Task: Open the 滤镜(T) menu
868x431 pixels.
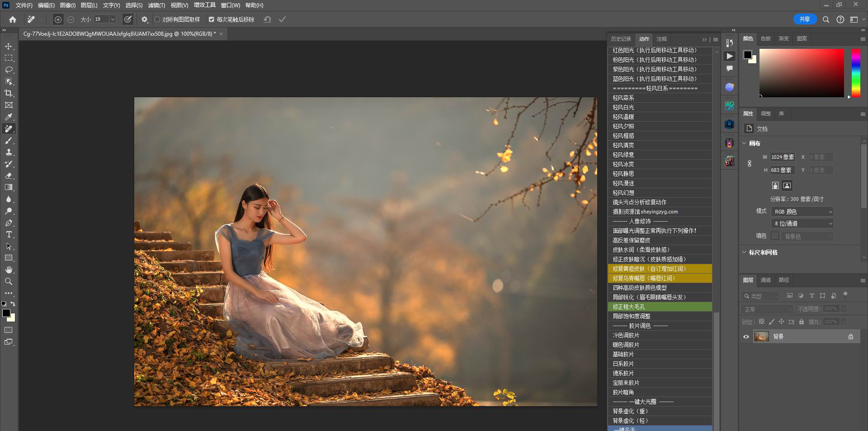Action: (156, 5)
